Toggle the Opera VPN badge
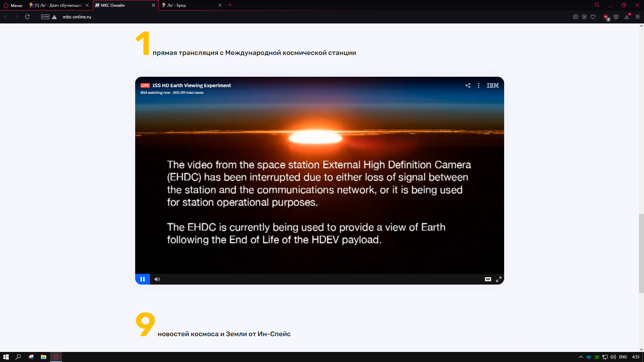 coord(45,17)
